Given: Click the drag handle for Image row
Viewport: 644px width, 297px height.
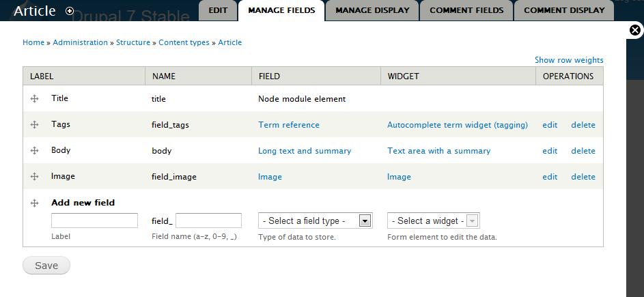Looking at the screenshot, I should 35,176.
